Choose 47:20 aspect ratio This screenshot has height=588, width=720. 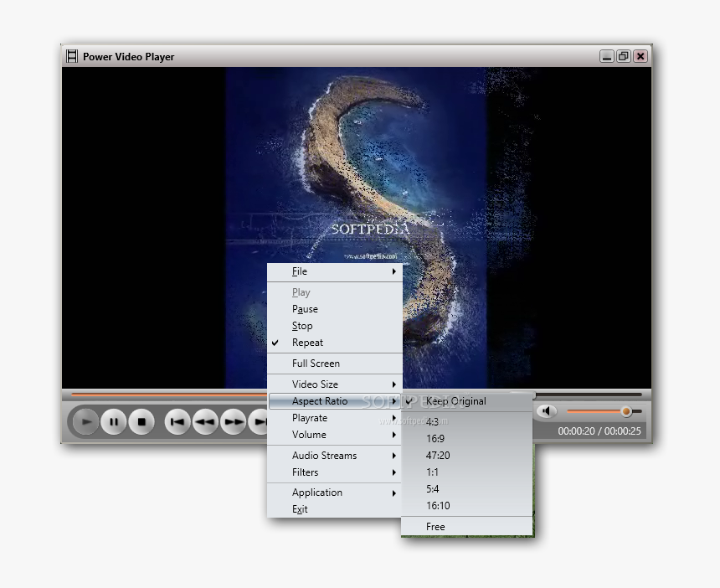tap(466, 456)
